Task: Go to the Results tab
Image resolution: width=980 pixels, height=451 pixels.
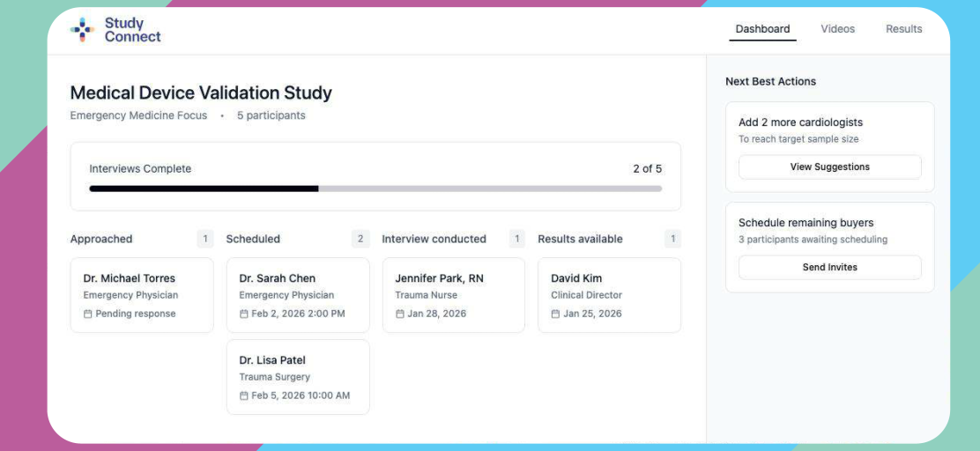Action: tap(903, 29)
